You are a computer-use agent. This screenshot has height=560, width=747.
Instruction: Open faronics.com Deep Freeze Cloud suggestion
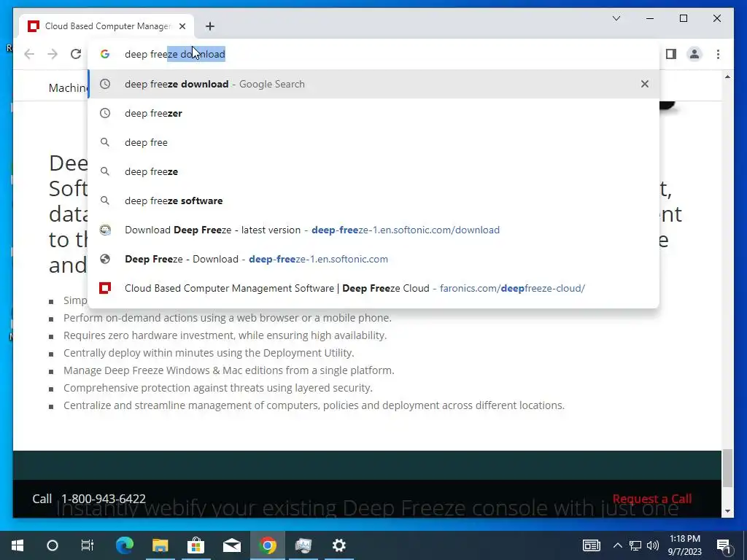374,288
